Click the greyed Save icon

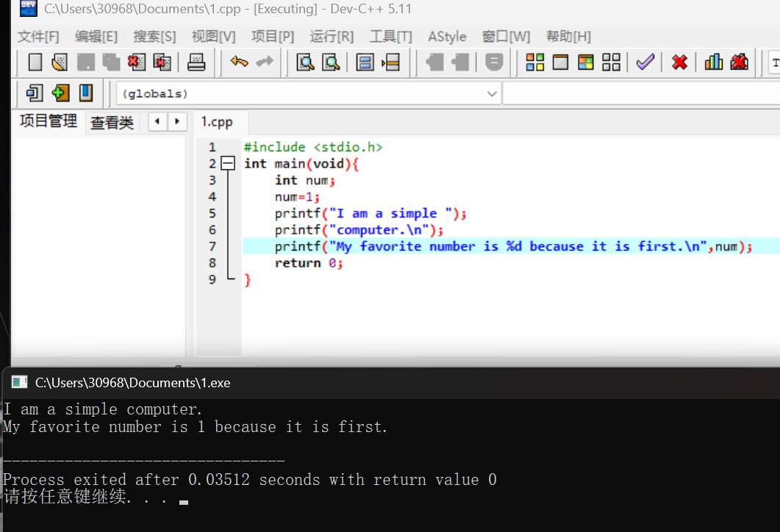pos(85,62)
